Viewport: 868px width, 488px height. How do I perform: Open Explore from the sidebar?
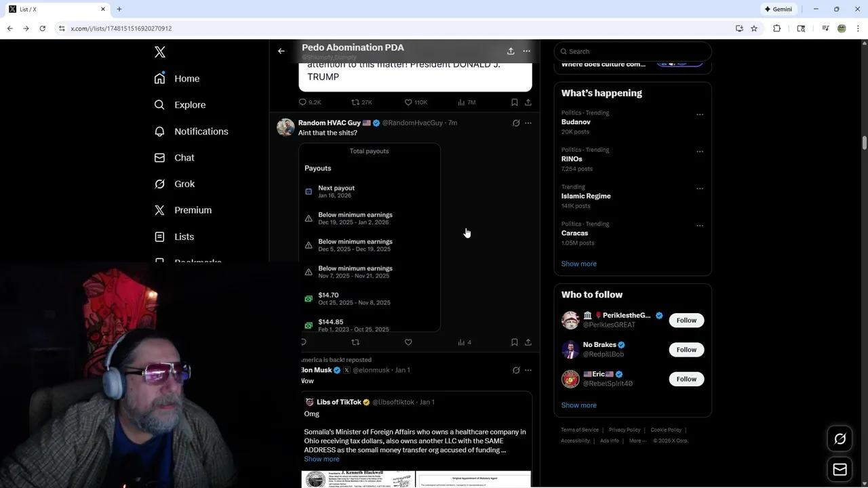tap(180, 105)
